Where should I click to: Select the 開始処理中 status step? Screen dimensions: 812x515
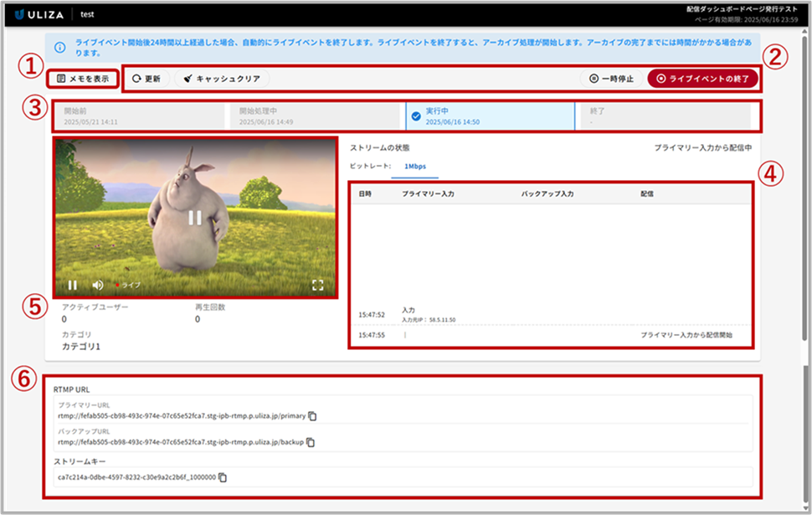click(315, 116)
